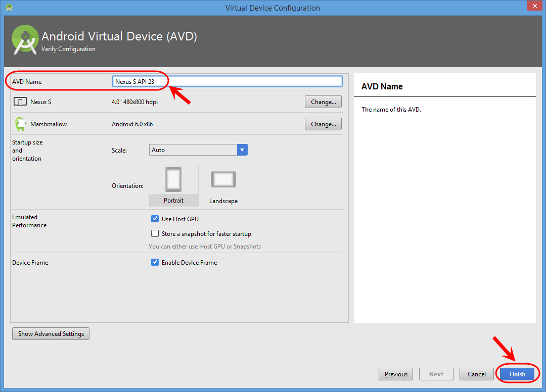Open Show Advanced Settings
This screenshot has height=392, width=546.
click(x=51, y=333)
